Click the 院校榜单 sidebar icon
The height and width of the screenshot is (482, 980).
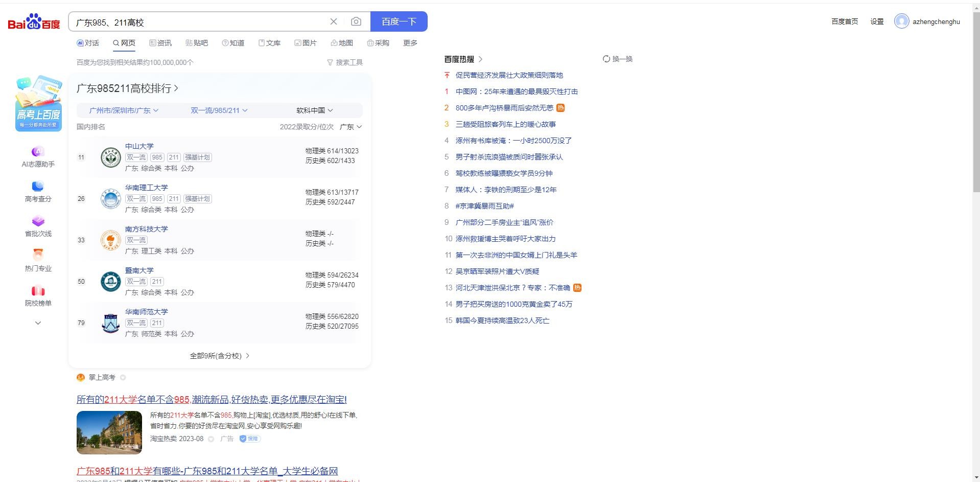pos(38,291)
